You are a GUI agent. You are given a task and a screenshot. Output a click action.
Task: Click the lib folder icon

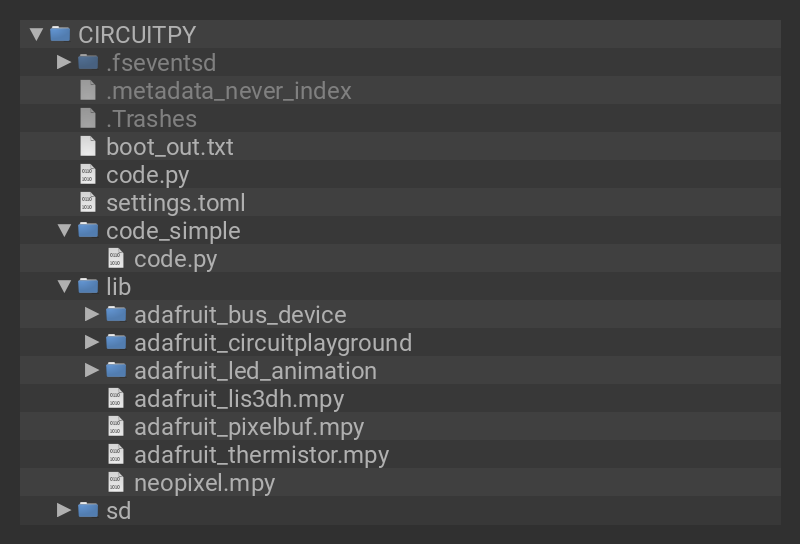[x=88, y=286]
